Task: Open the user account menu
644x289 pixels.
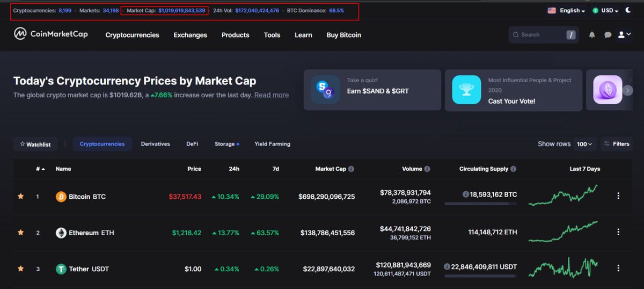Action: pyautogui.click(x=624, y=34)
